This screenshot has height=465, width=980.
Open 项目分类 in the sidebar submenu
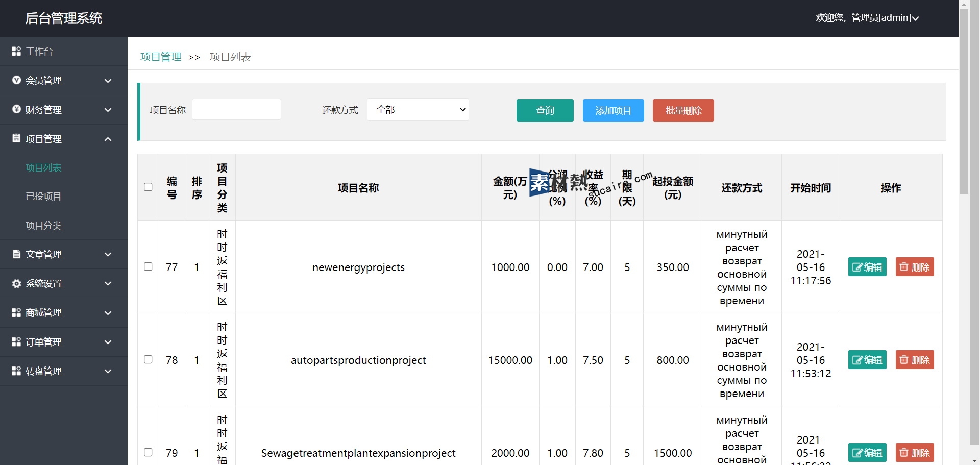43,225
